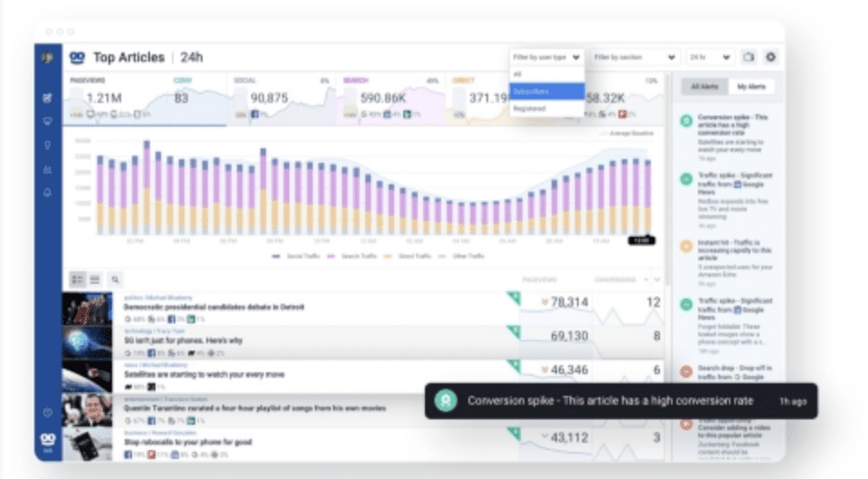Click the orange Instant hit alert icon

tap(686, 247)
